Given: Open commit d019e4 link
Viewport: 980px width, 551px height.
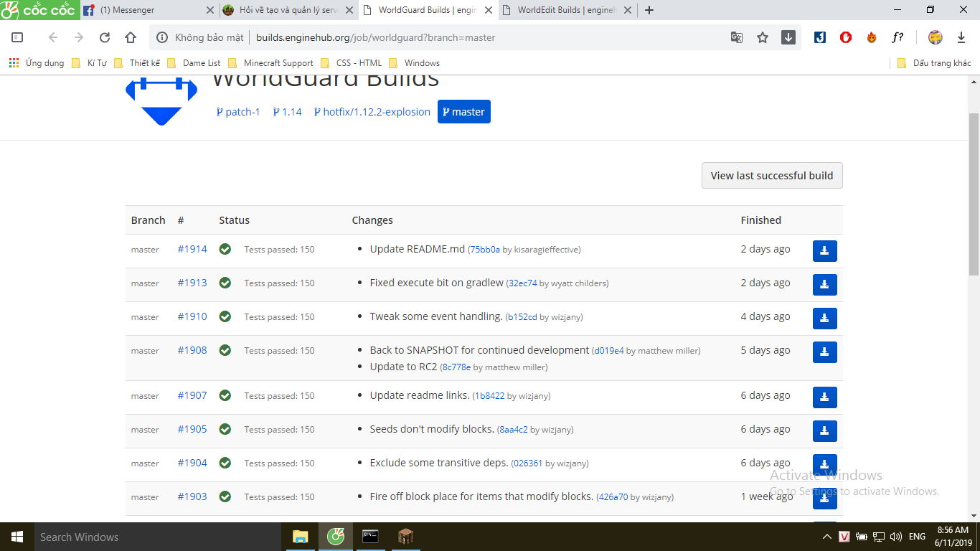Looking at the screenshot, I should 608,351.
